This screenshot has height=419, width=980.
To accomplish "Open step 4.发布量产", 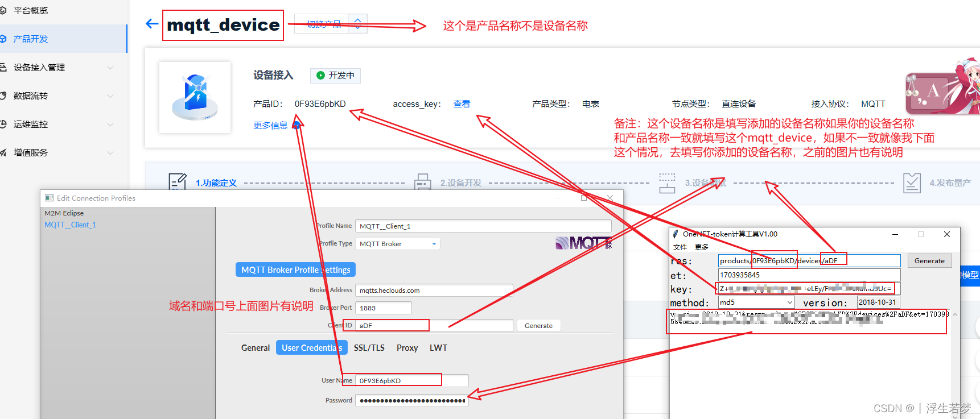I will pos(950,182).
